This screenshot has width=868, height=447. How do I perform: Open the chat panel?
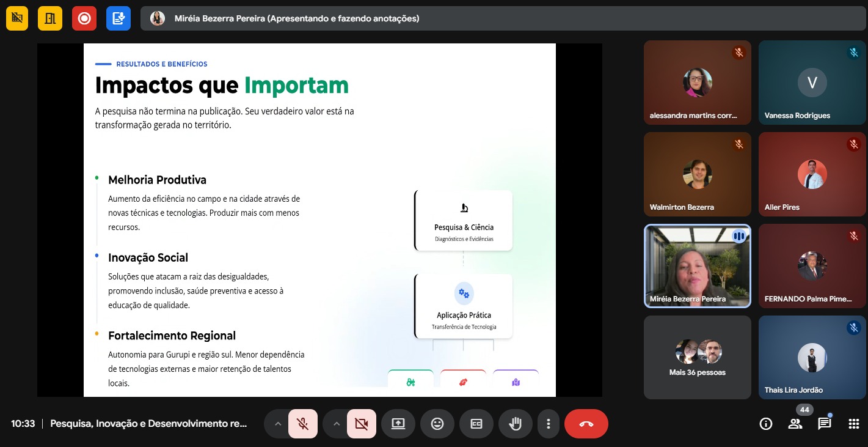pyautogui.click(x=825, y=424)
